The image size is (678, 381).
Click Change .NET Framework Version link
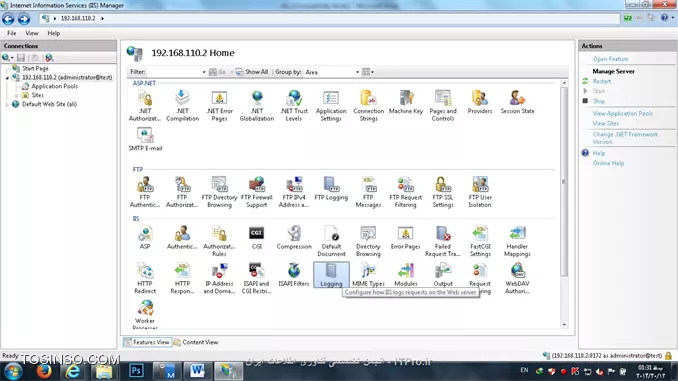pyautogui.click(x=625, y=138)
